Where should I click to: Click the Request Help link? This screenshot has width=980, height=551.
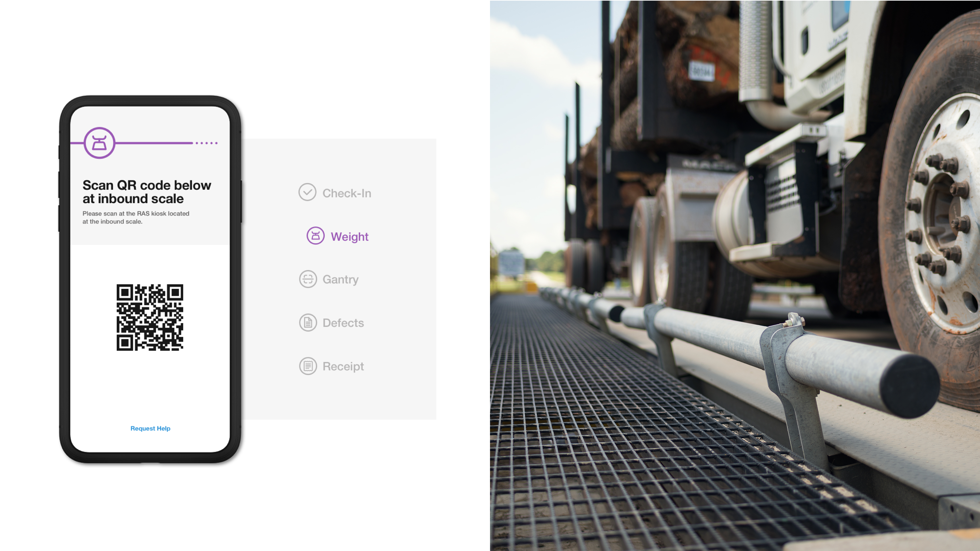click(150, 428)
